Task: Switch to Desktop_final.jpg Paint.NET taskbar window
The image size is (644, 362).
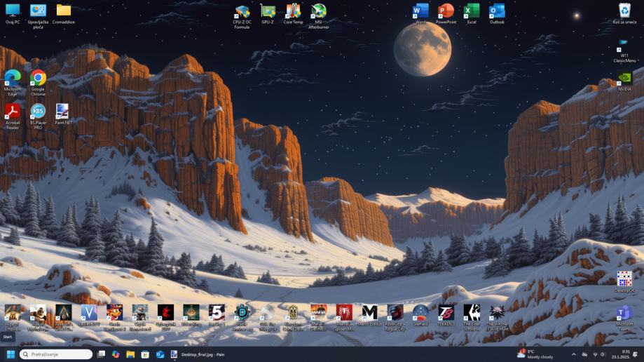Action: 198,354
